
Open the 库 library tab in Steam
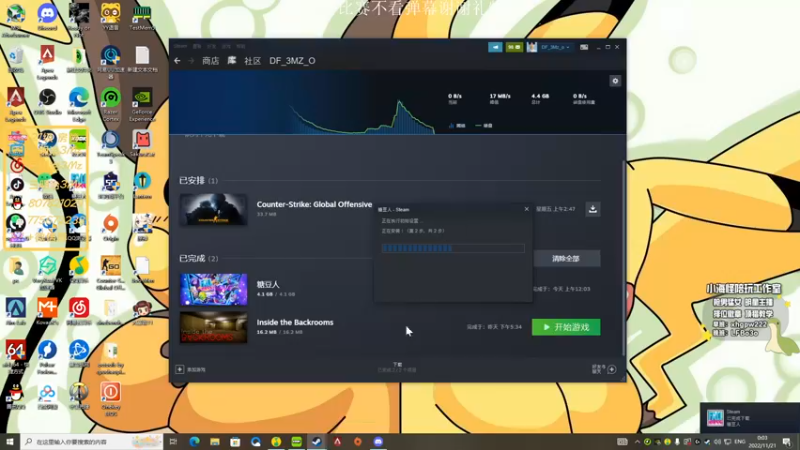point(232,61)
